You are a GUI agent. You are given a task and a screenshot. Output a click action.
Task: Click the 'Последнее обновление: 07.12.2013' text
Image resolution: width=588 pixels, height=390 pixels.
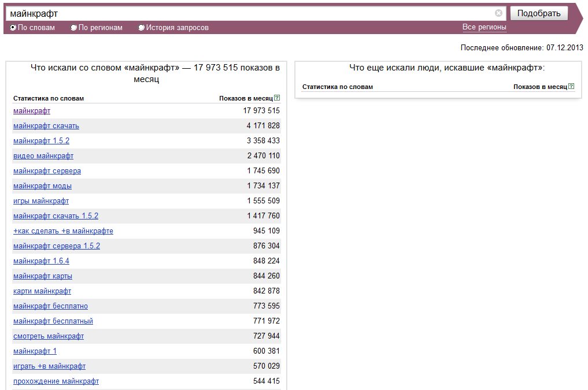click(522, 47)
